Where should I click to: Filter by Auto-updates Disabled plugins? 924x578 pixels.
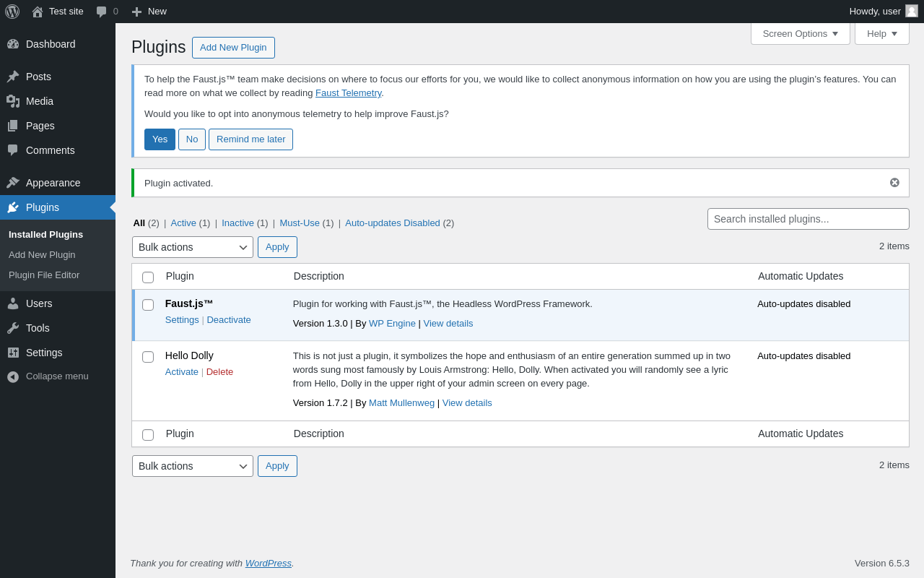tap(399, 223)
